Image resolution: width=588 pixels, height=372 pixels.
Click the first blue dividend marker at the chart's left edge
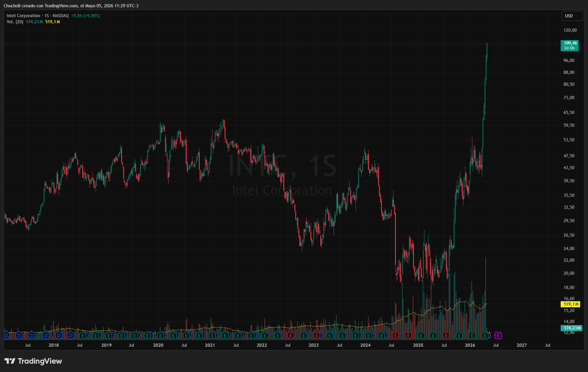point(6,336)
